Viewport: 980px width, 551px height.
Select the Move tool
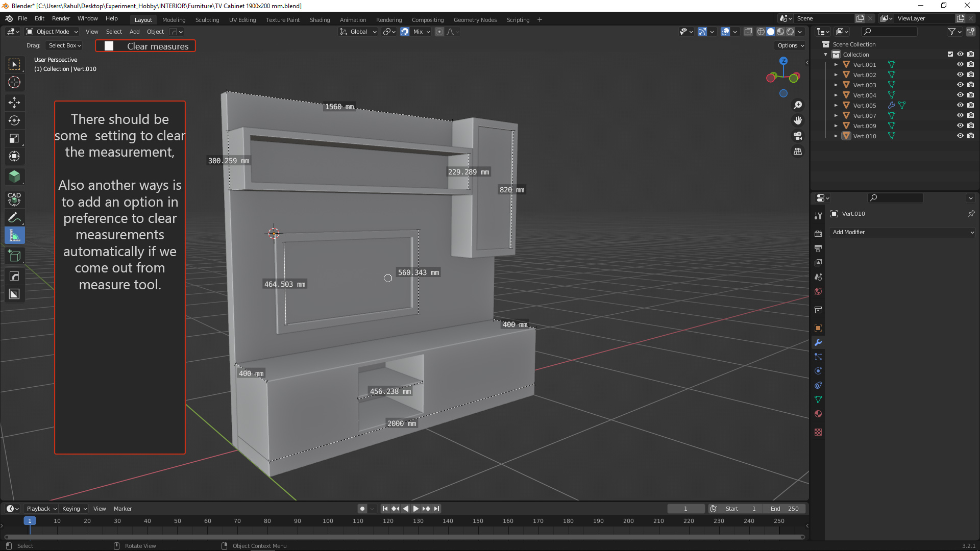point(14,103)
